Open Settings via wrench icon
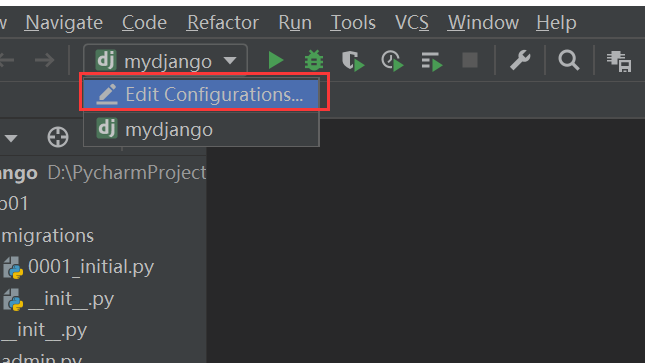The height and width of the screenshot is (363, 645). 520,60
